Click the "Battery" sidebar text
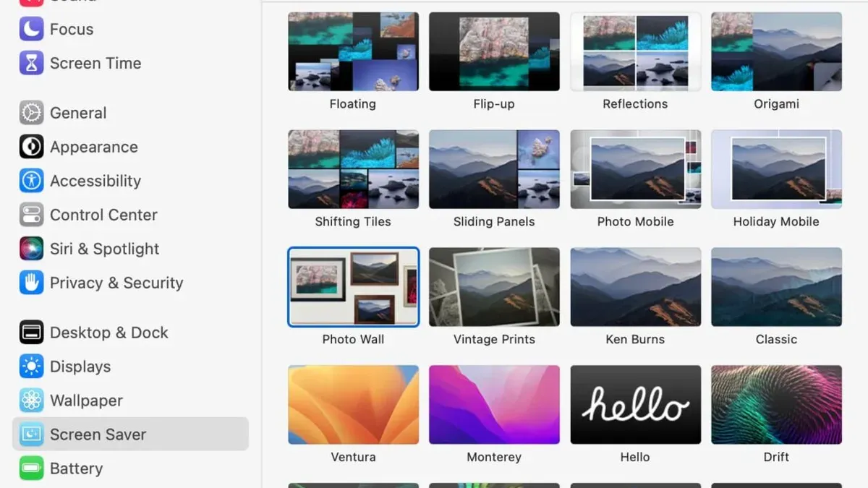This screenshot has height=488, width=868. (76, 469)
